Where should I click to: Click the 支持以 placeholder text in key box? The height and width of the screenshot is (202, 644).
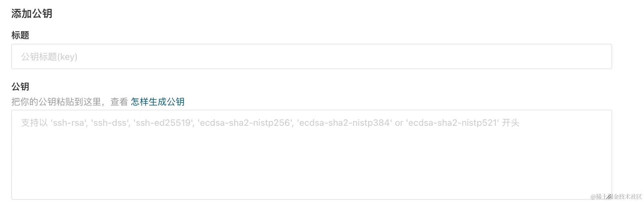pos(34,123)
